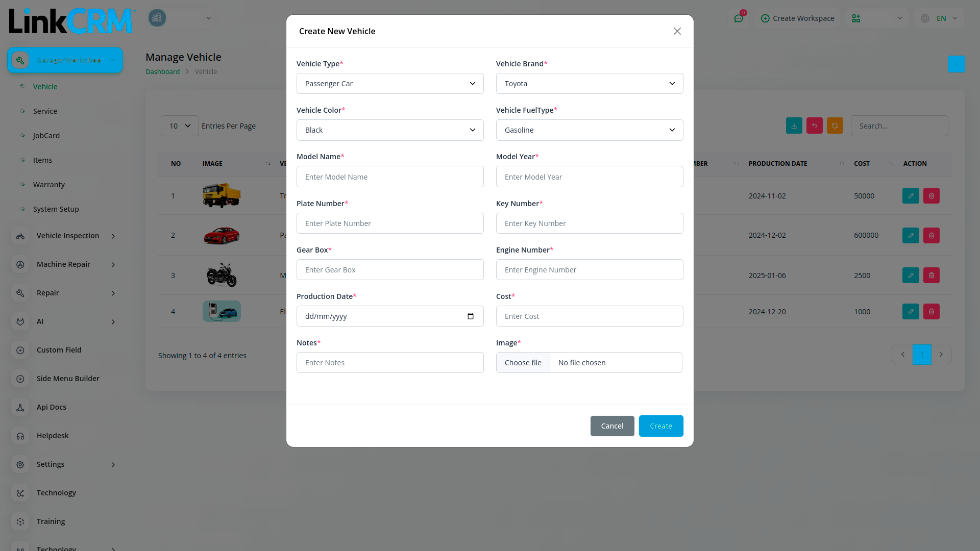Expand the Vehicle Brand Toyota dropdown
The width and height of the screenshot is (980, 551).
[x=589, y=84]
